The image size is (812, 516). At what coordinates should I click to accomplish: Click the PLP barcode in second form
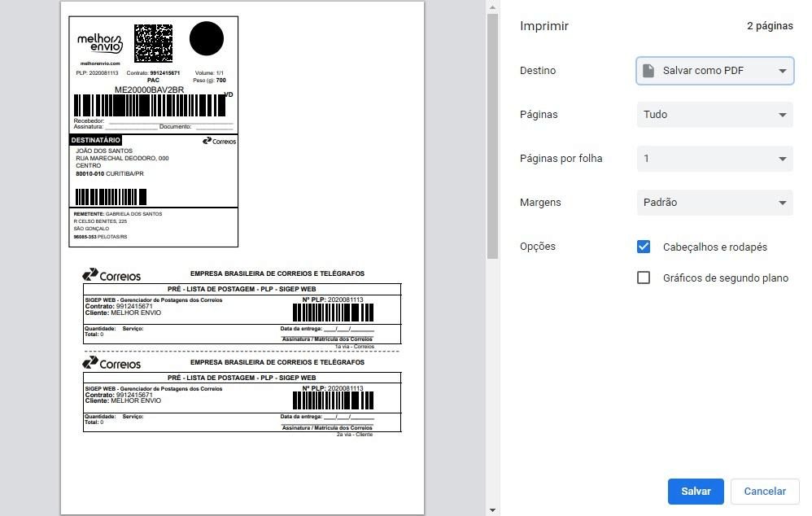coord(333,401)
